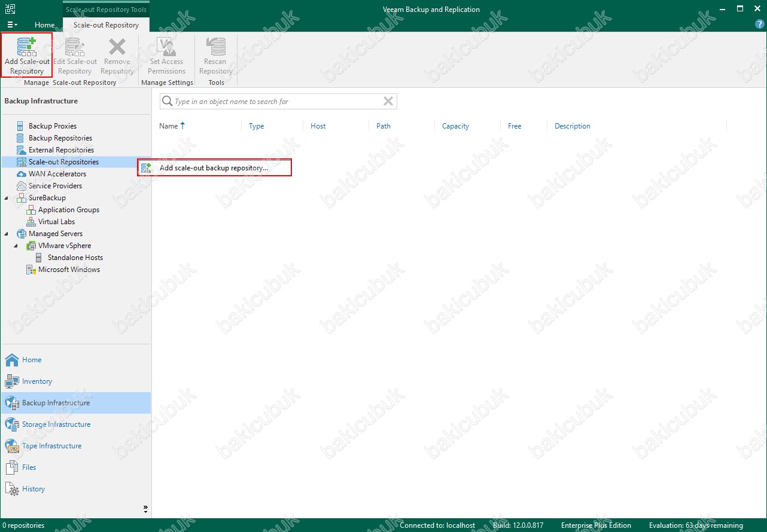Image resolution: width=767 pixels, height=532 pixels.
Task: Select the SureBackup tree node
Action: pos(47,198)
